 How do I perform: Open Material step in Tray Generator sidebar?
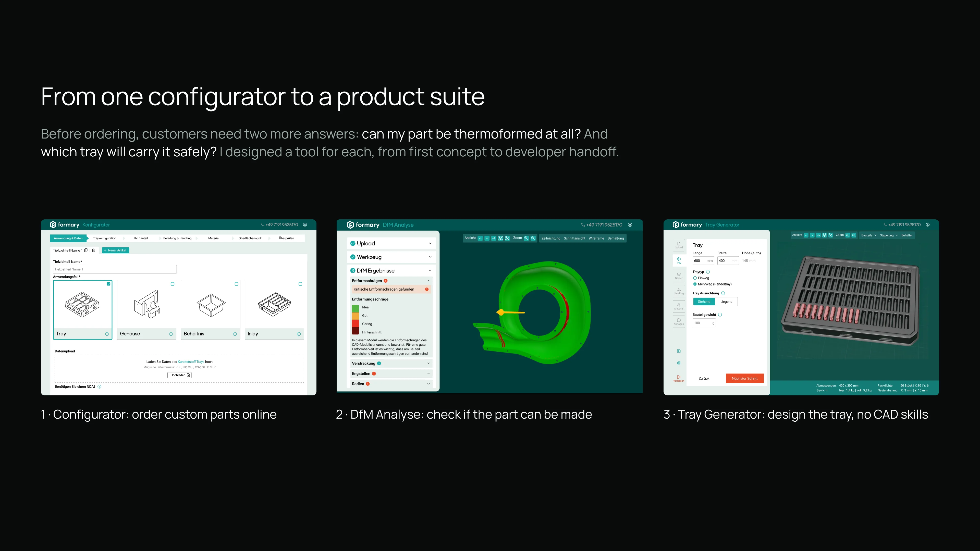(x=679, y=306)
